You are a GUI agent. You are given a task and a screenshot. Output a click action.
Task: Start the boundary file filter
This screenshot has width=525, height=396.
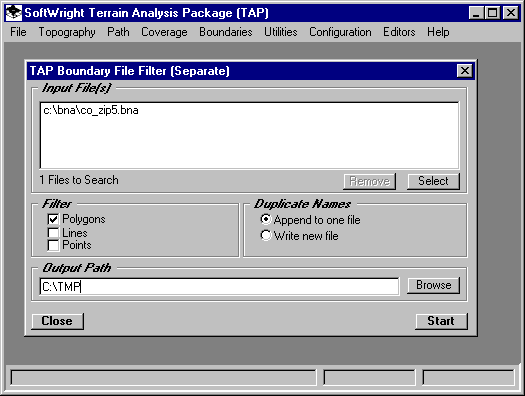tap(441, 321)
